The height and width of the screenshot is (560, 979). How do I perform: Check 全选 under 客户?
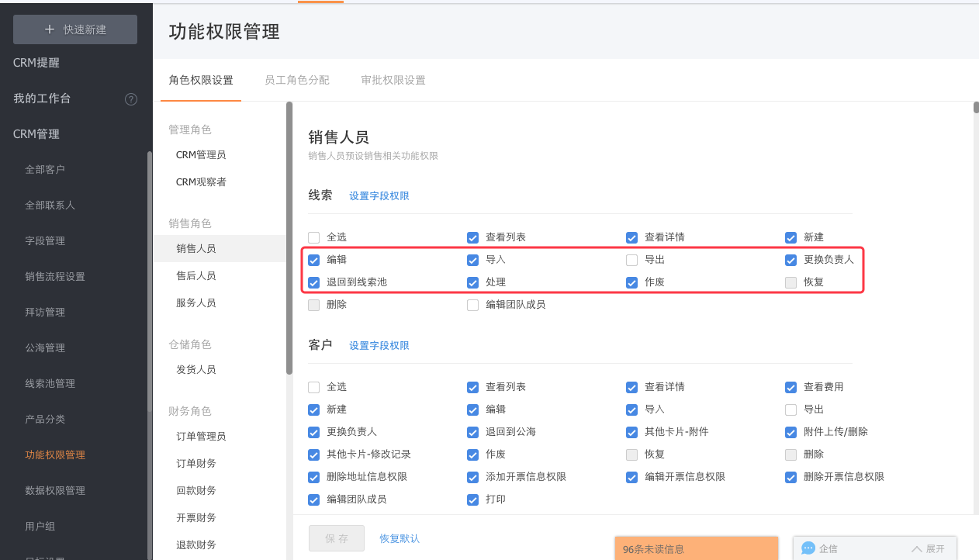314,387
